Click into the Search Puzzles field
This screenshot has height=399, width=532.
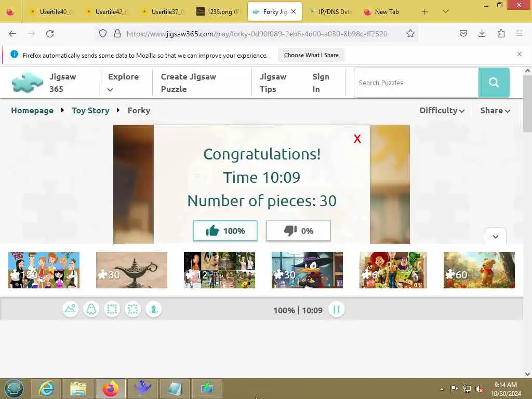416,83
